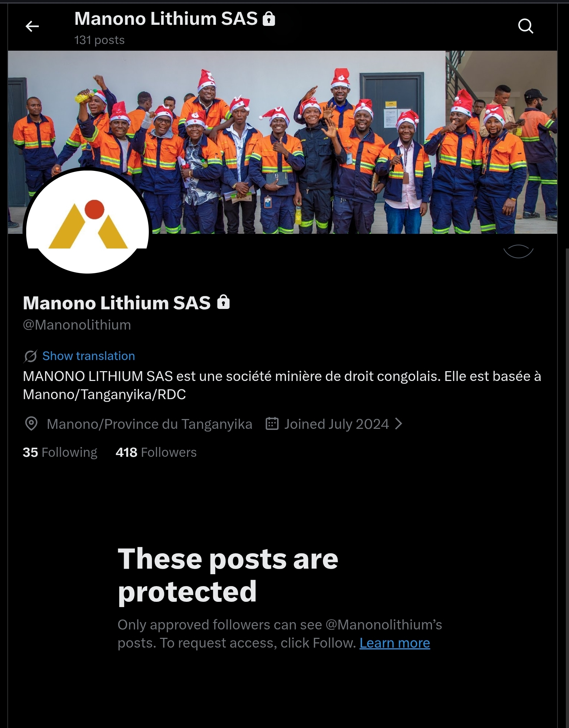Click Joined July 2024 for account details
569x728 pixels.
(x=336, y=424)
